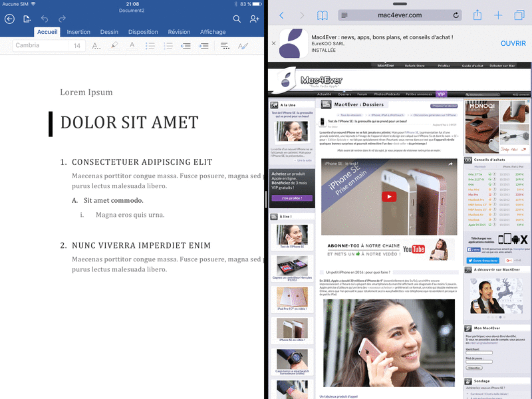Reload the mac4ever.com page
This screenshot has width=532, height=399.
click(456, 15)
